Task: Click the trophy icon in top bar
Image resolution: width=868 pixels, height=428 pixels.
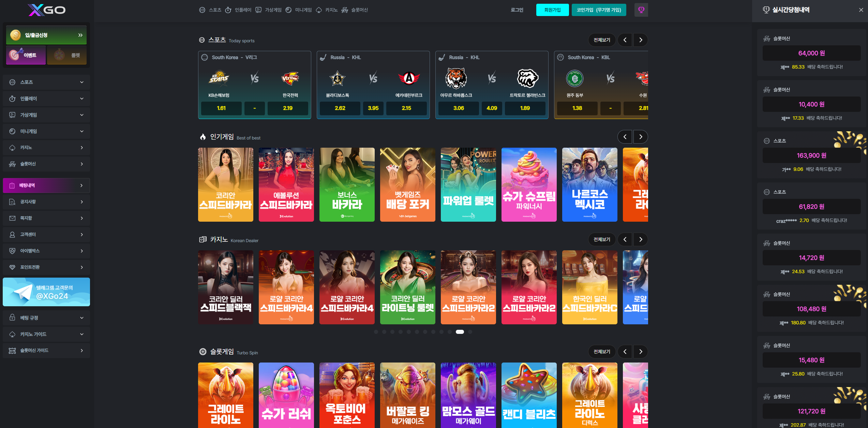Action: pyautogui.click(x=641, y=10)
